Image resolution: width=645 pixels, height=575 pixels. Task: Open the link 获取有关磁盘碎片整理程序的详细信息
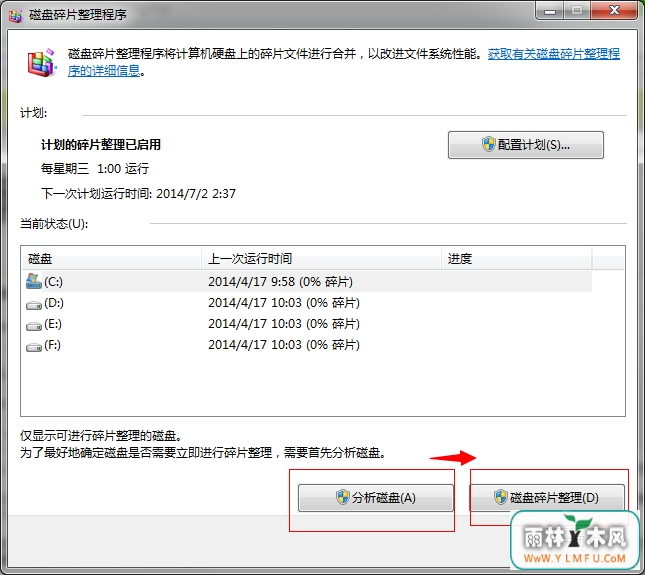coord(554,54)
